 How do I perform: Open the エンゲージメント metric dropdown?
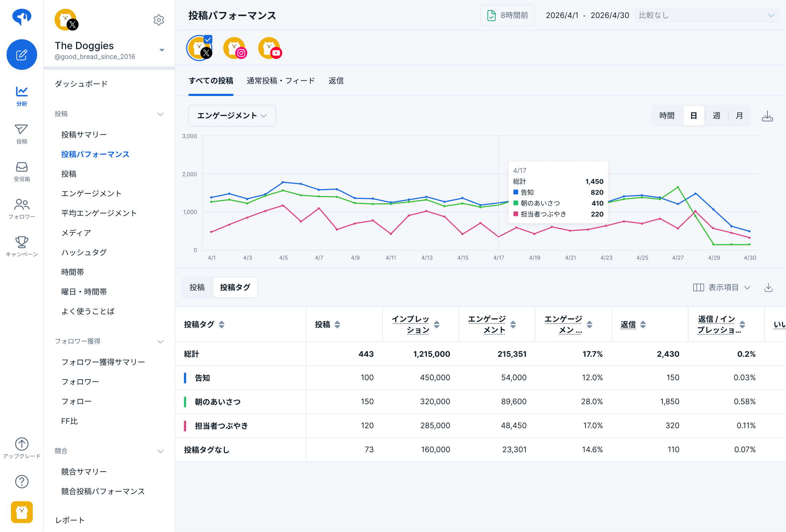tap(232, 116)
